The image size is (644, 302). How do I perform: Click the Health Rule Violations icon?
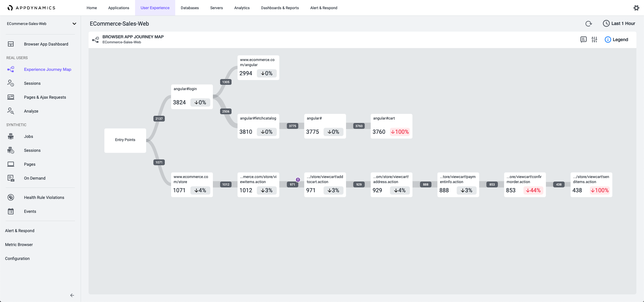(x=11, y=197)
